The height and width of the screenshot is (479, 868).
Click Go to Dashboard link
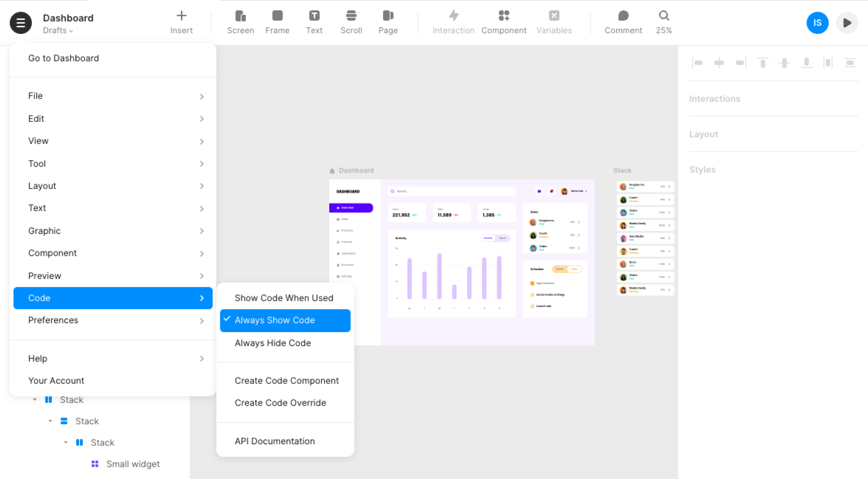coord(64,58)
